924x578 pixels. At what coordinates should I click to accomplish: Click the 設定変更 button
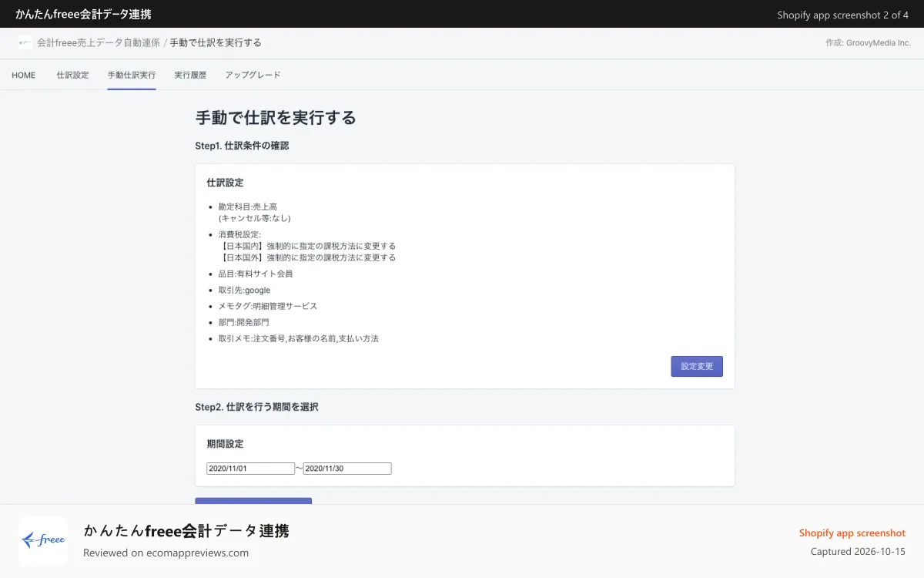point(697,366)
